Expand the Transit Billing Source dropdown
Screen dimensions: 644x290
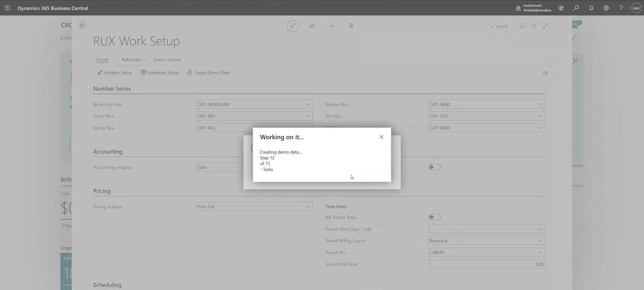point(540,241)
